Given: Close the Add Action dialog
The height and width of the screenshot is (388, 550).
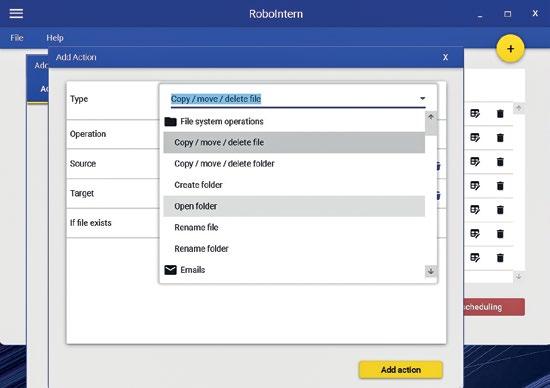Looking at the screenshot, I should tap(445, 57).
